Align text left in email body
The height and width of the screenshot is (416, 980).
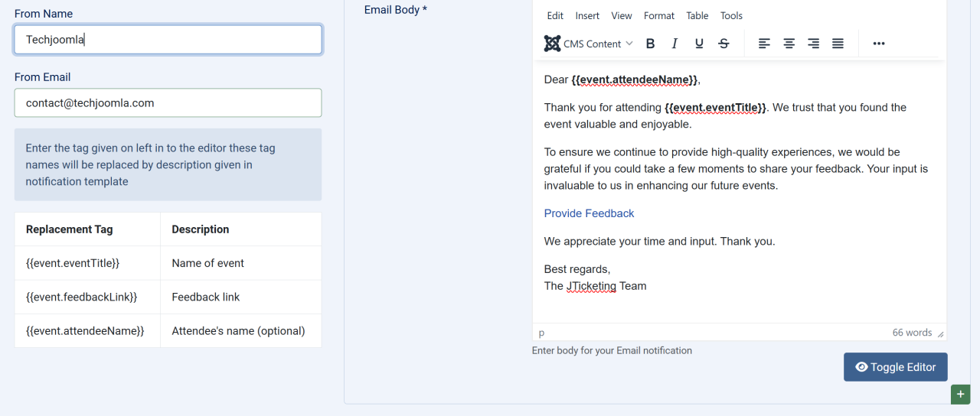coord(764,44)
